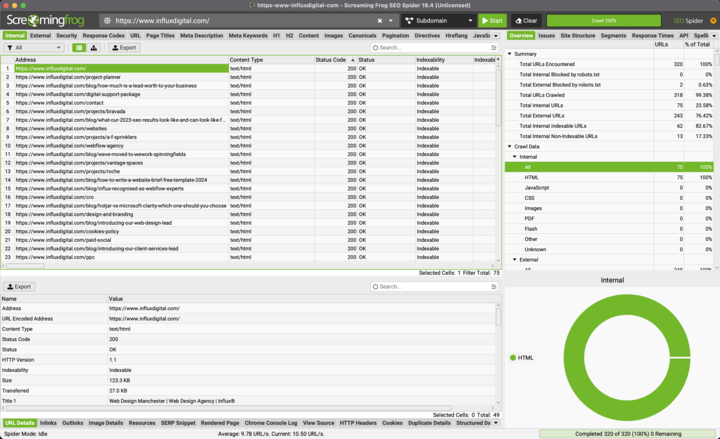Open the Cookies bottom tab
This screenshot has width=720, height=439.
click(392, 423)
